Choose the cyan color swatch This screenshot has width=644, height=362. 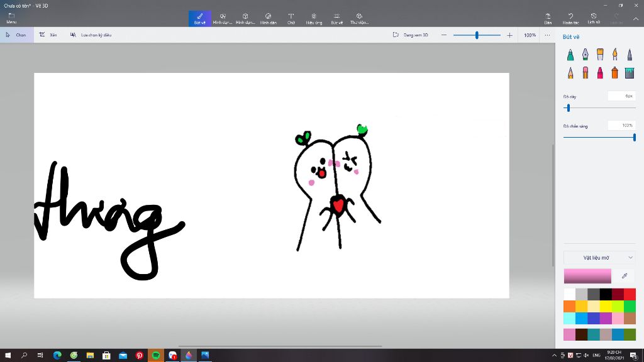569,318
